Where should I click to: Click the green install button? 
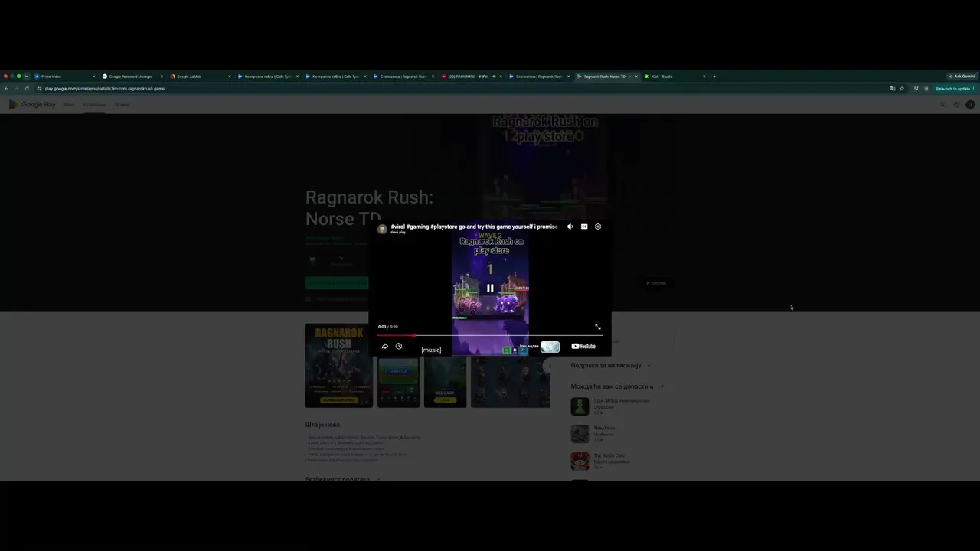point(337,283)
